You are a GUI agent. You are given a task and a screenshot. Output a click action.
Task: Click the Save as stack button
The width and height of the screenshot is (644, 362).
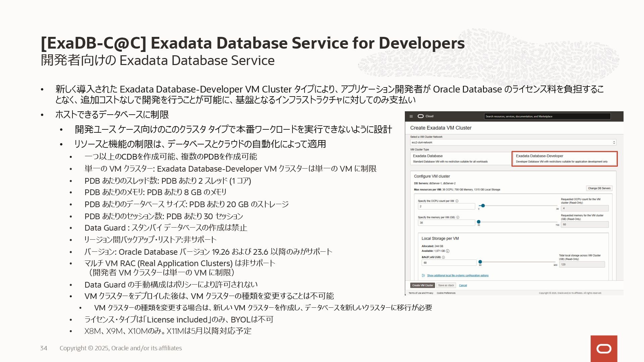point(446,286)
